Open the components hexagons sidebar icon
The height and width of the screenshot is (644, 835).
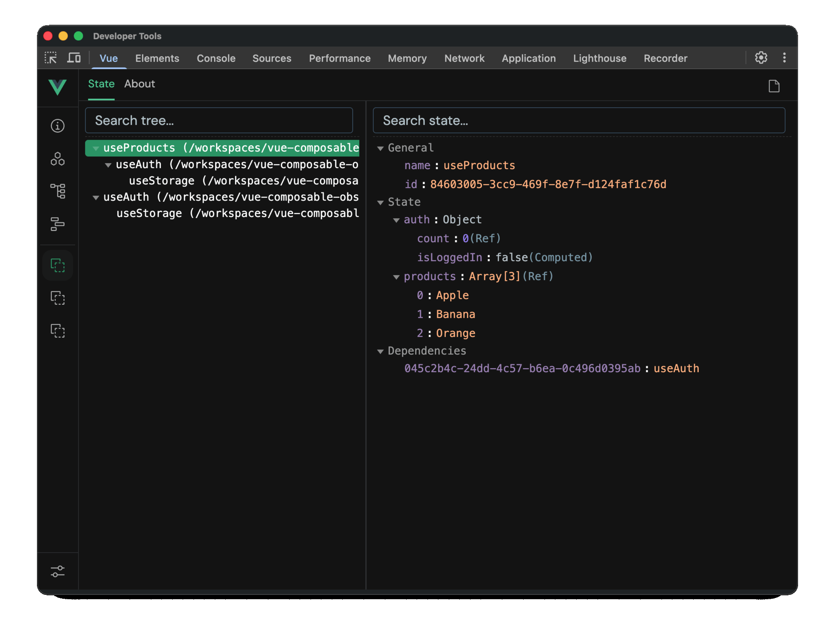(x=57, y=159)
